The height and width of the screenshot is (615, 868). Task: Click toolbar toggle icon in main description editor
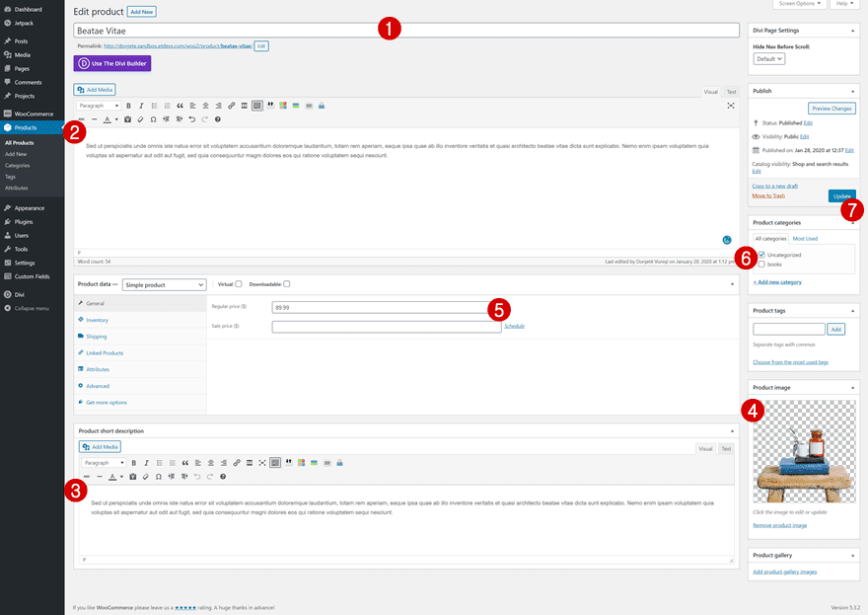[256, 106]
